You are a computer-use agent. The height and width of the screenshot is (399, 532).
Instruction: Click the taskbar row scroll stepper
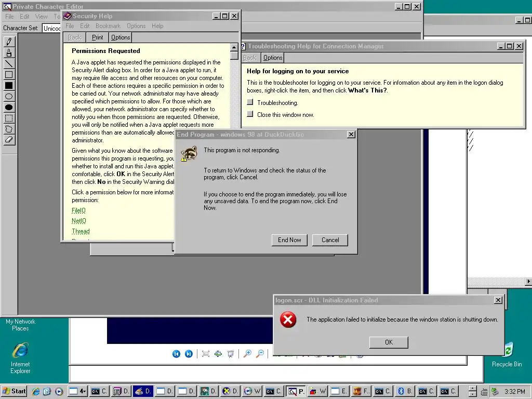pyautogui.click(x=472, y=391)
